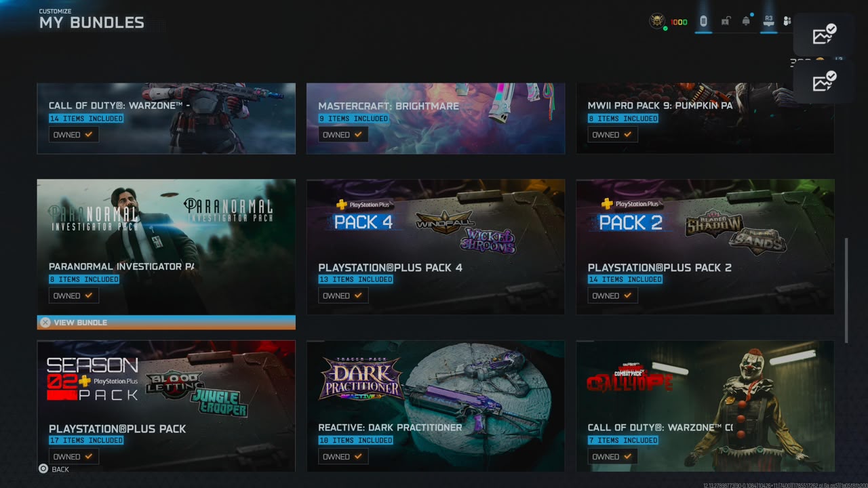Click the Jungle Trooper emblem
The height and width of the screenshot is (488, 868).
218,401
